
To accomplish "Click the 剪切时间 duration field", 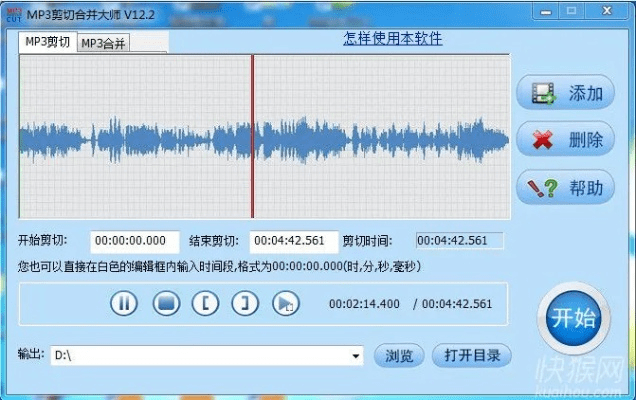I will tap(460, 241).
